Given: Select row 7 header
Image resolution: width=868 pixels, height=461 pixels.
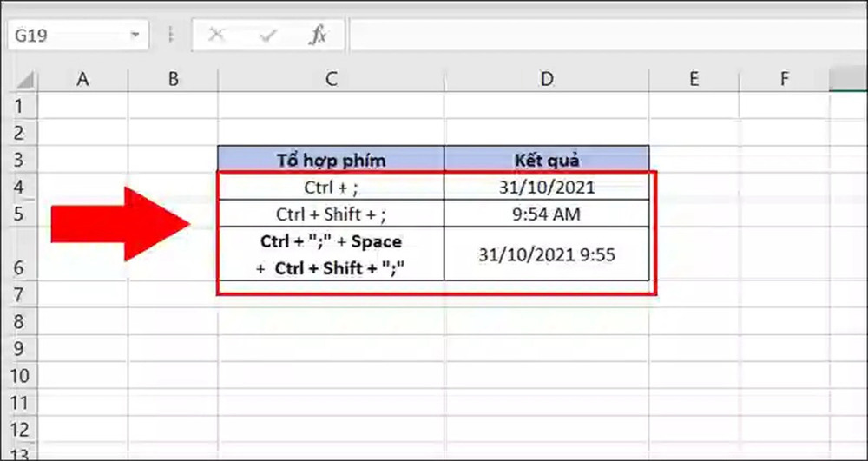Looking at the screenshot, I should 19,294.
